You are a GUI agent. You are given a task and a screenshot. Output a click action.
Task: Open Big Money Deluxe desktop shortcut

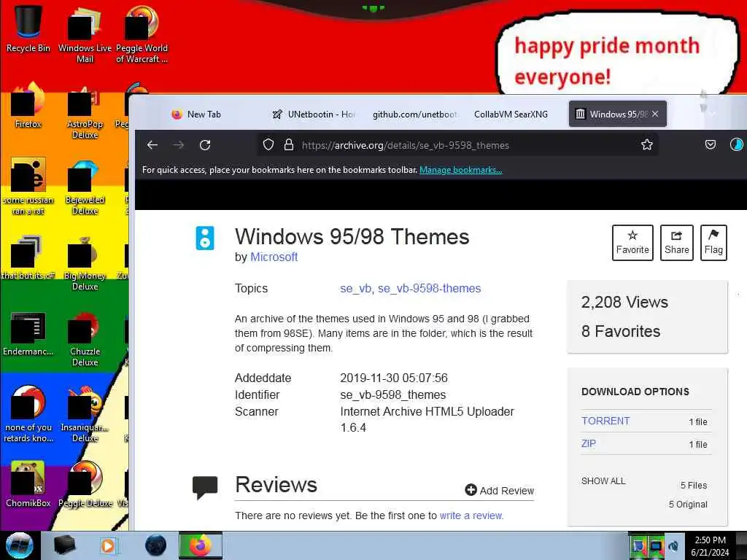point(85,264)
